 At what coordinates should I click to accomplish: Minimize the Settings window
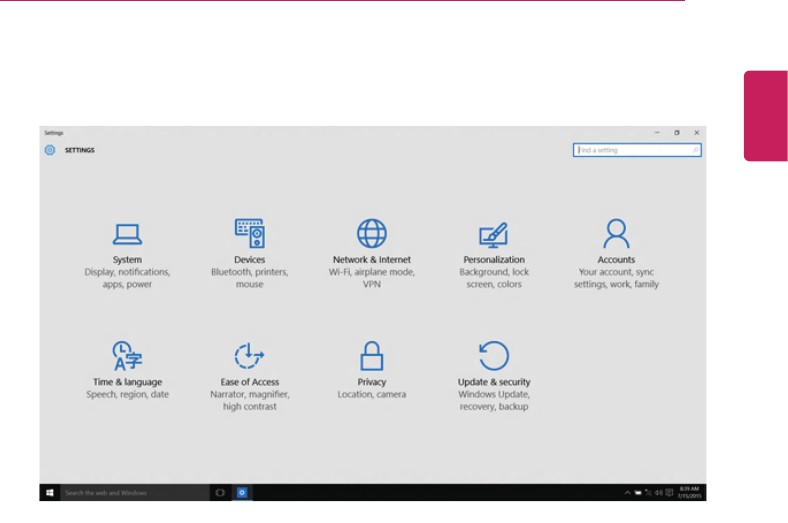657,133
